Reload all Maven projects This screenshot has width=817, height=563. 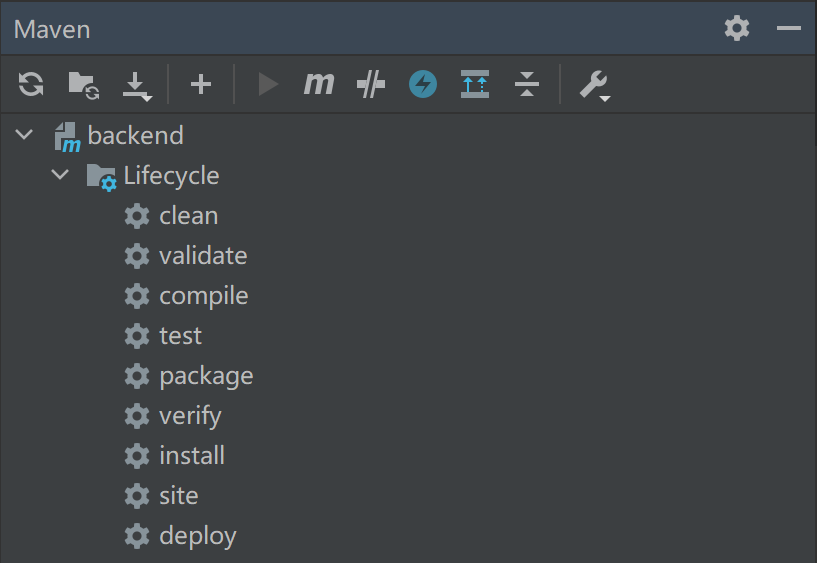(x=31, y=84)
